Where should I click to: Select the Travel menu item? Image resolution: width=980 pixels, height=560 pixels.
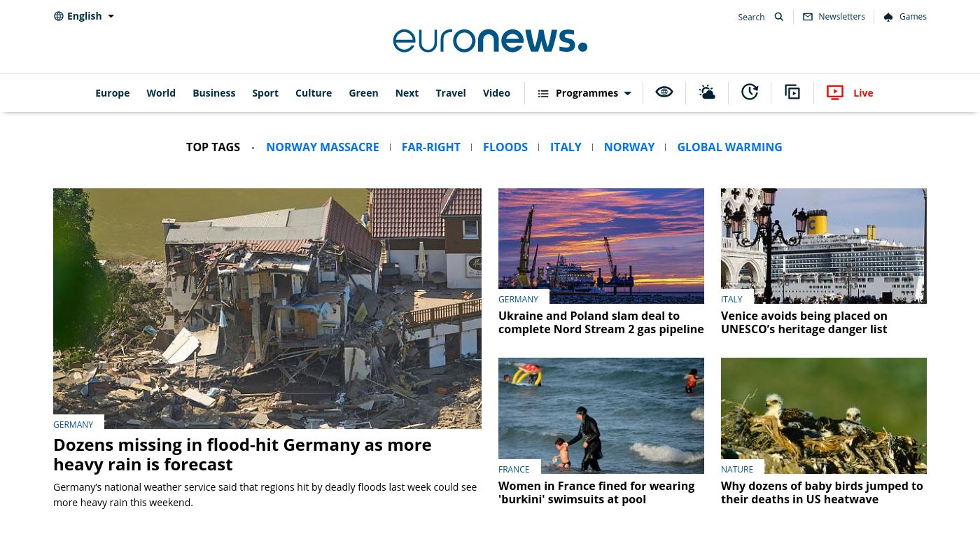click(451, 93)
